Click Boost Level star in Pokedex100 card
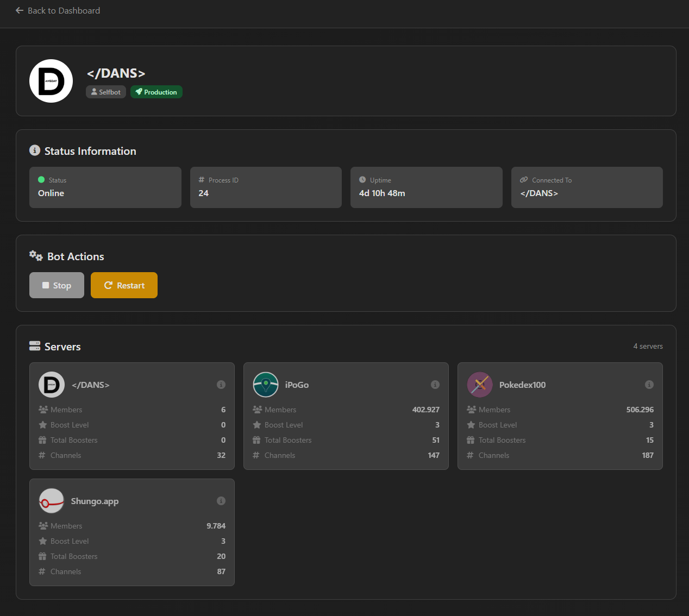The height and width of the screenshot is (616, 689). 471,425
